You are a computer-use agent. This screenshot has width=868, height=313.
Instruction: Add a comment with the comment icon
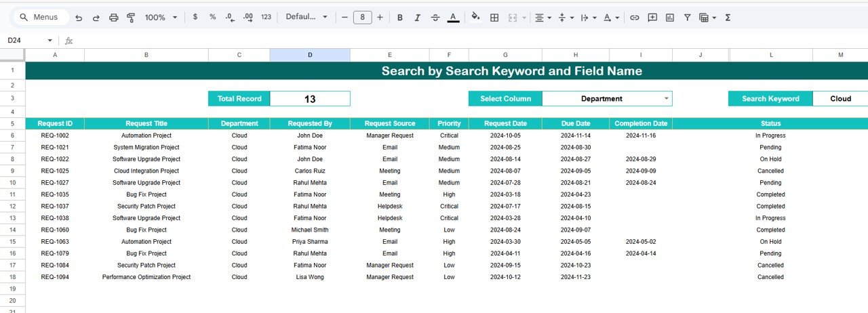click(x=652, y=18)
